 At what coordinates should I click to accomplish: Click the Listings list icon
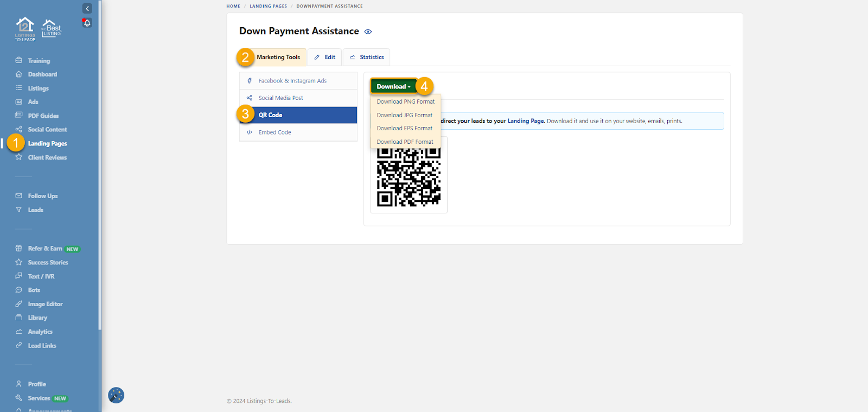18,88
